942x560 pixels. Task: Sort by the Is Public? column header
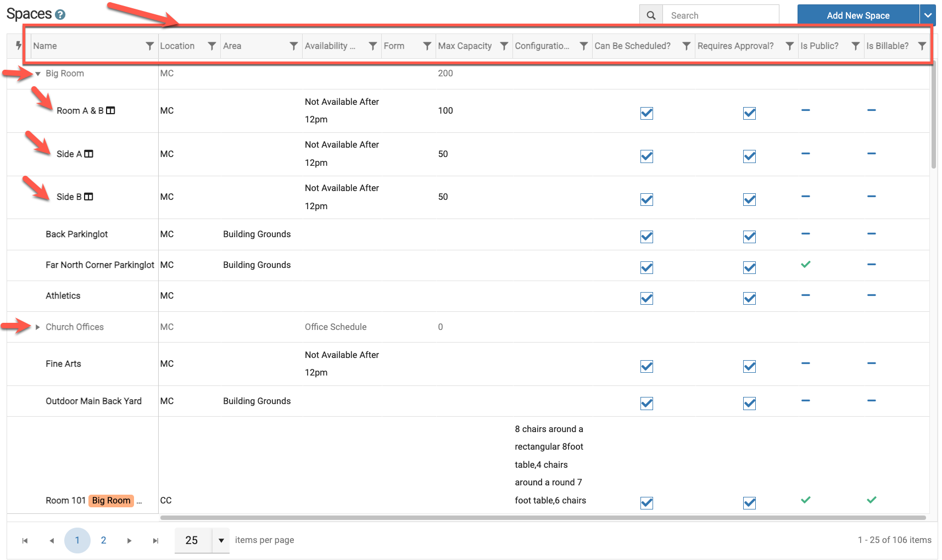click(820, 46)
